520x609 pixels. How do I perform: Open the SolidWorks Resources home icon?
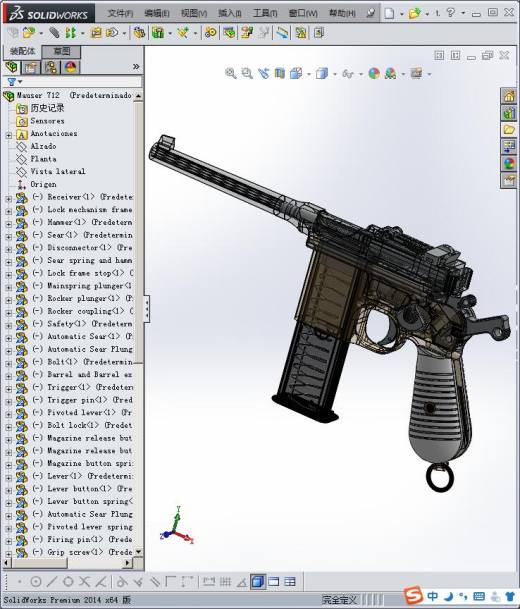point(509,96)
